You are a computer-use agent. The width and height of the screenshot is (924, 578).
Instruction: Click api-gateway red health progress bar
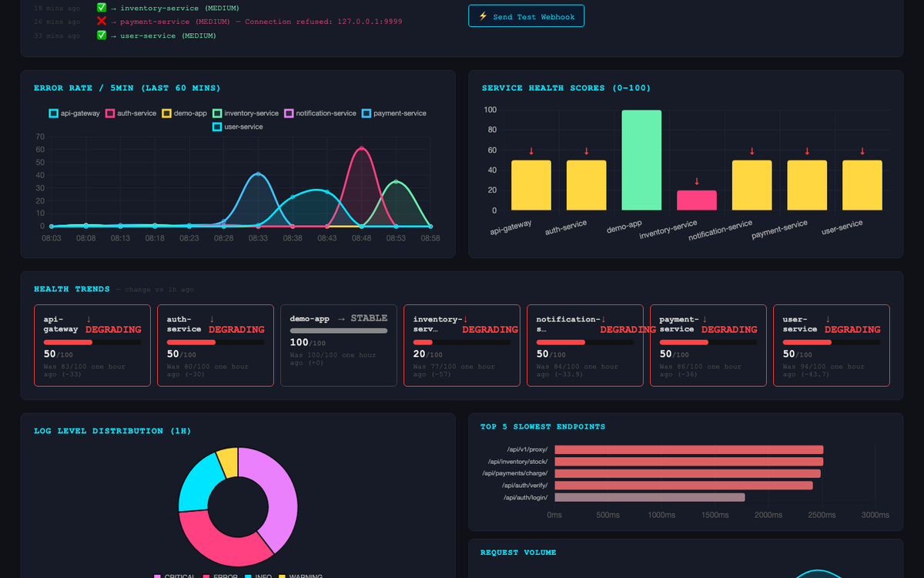(x=68, y=342)
